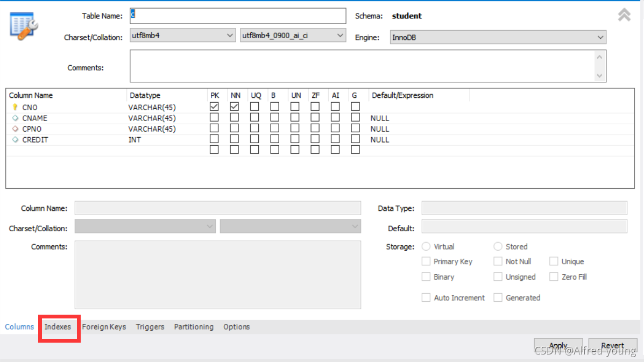The height and width of the screenshot is (362, 644).
Task: Collapse header with double chevron icon
Action: 624,15
